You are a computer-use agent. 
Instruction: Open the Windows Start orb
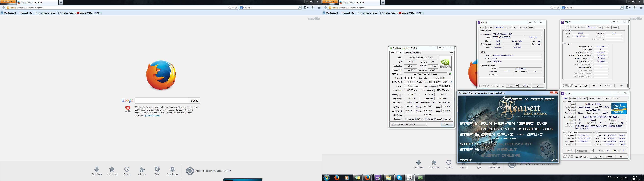[x=326, y=178]
